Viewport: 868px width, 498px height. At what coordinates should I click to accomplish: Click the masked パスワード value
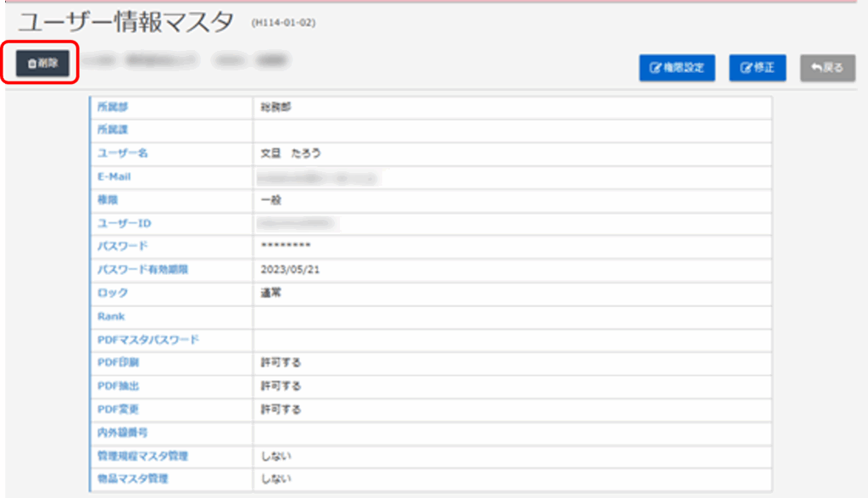[x=286, y=246]
